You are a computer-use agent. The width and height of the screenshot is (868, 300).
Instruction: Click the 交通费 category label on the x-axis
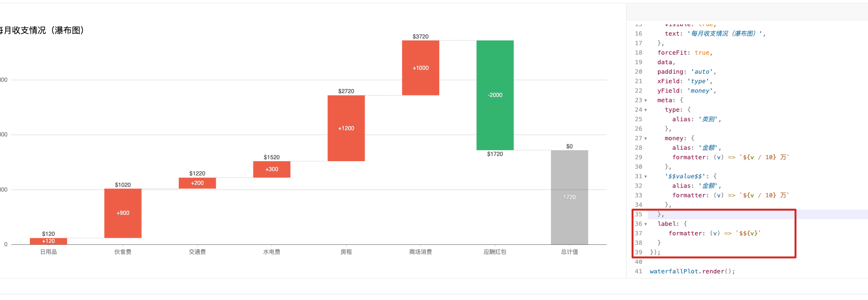coord(197,252)
